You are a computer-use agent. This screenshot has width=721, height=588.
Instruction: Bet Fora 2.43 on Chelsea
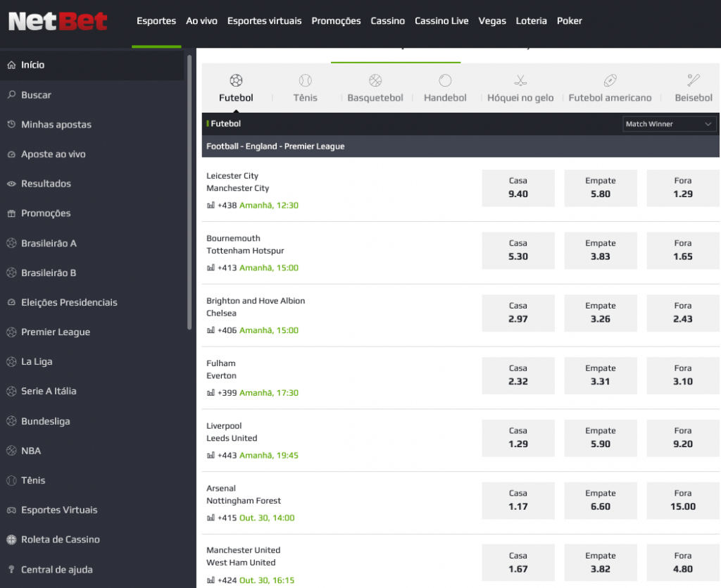683,313
